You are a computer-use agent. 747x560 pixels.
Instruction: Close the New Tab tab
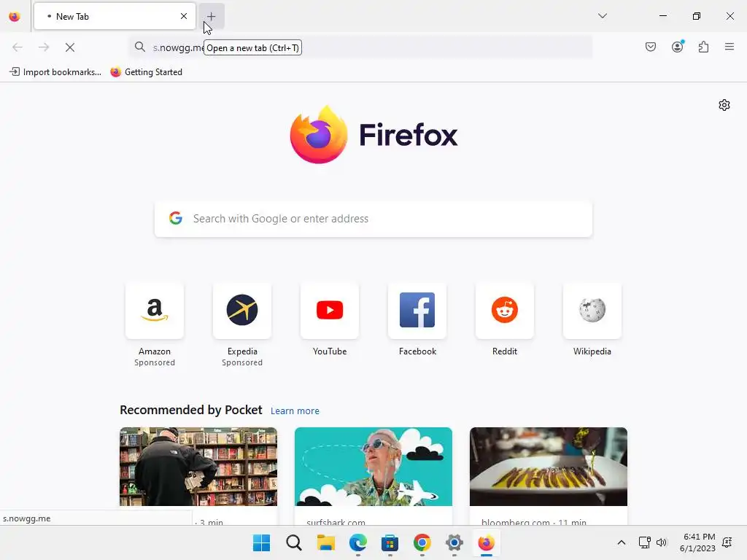tap(184, 16)
